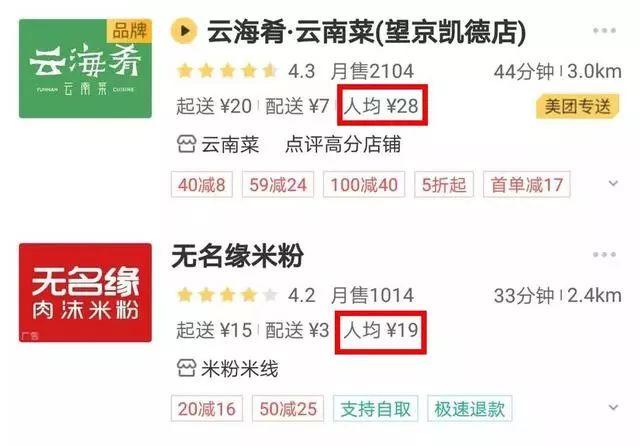This screenshot has height=447, width=640.
Task: Open more options for 无名缘米粉 listing
Action: [x=604, y=255]
